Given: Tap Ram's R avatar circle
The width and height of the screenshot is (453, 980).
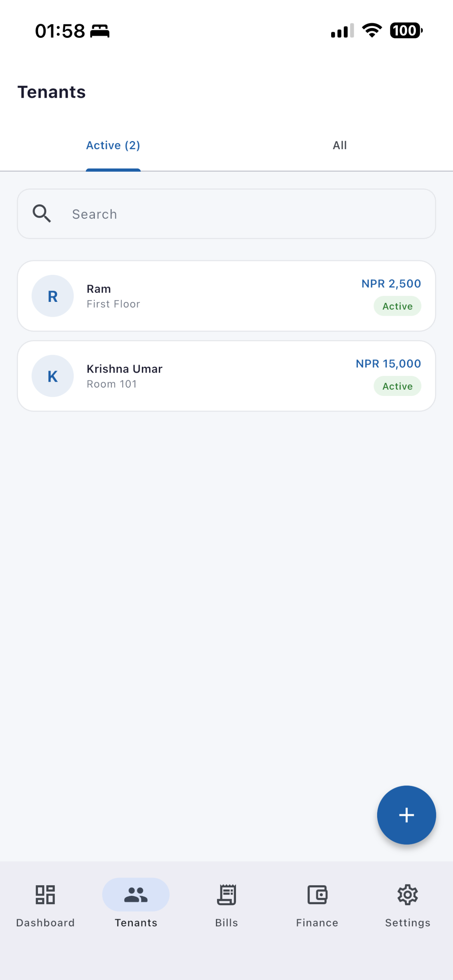Looking at the screenshot, I should [x=53, y=296].
